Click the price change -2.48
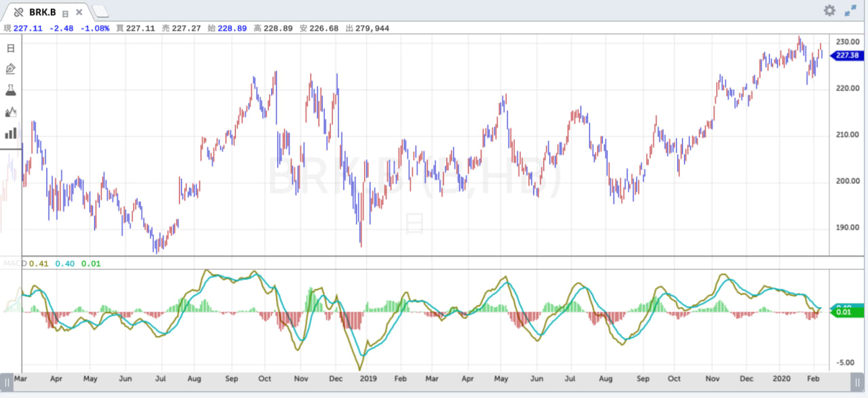 pyautogui.click(x=61, y=28)
